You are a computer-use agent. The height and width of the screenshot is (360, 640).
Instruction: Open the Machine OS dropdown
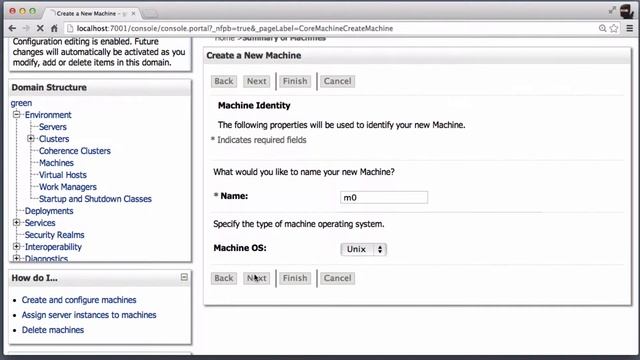click(363, 249)
